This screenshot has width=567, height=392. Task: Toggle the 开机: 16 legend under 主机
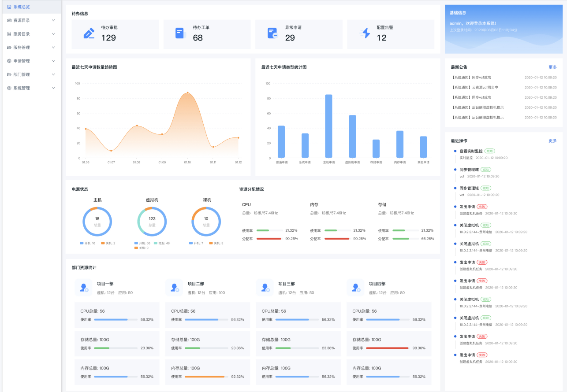[x=87, y=243]
